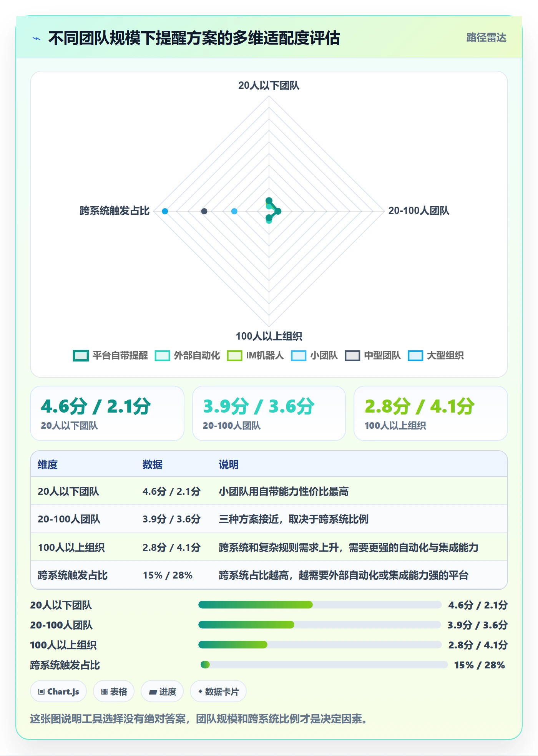The height and width of the screenshot is (756, 538).
Task: Click the 100人以上组织 table row label
Action: pos(71,547)
